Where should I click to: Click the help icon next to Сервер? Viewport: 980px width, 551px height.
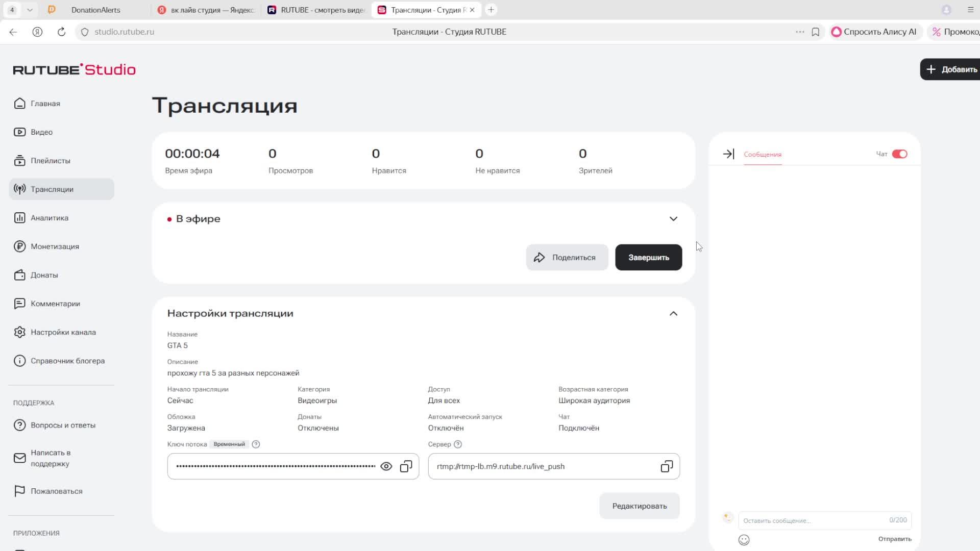pos(458,444)
